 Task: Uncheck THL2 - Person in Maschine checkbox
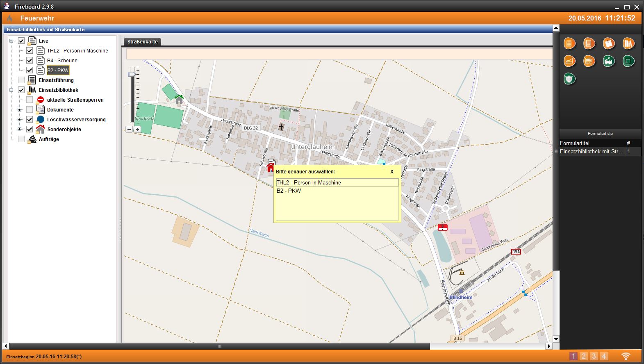click(30, 50)
